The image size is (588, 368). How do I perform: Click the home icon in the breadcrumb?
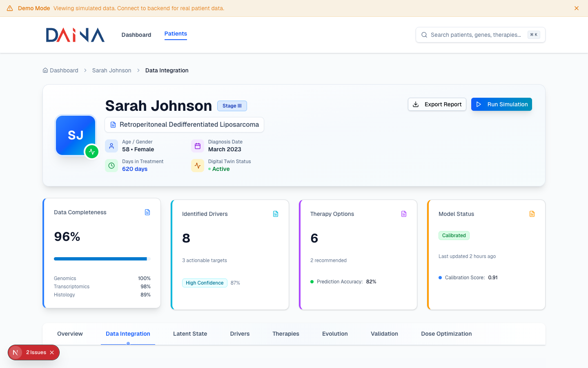pyautogui.click(x=45, y=70)
